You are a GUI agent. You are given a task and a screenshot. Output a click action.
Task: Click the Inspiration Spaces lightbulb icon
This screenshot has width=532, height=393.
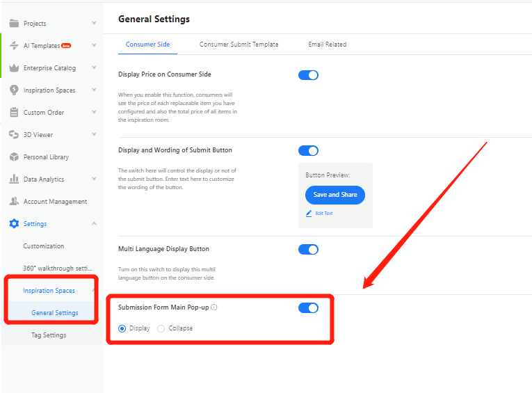point(14,90)
